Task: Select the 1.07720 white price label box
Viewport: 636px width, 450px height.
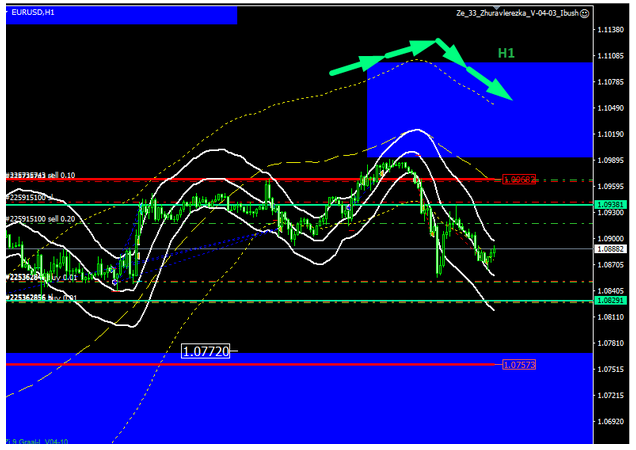Action: pyautogui.click(x=206, y=351)
